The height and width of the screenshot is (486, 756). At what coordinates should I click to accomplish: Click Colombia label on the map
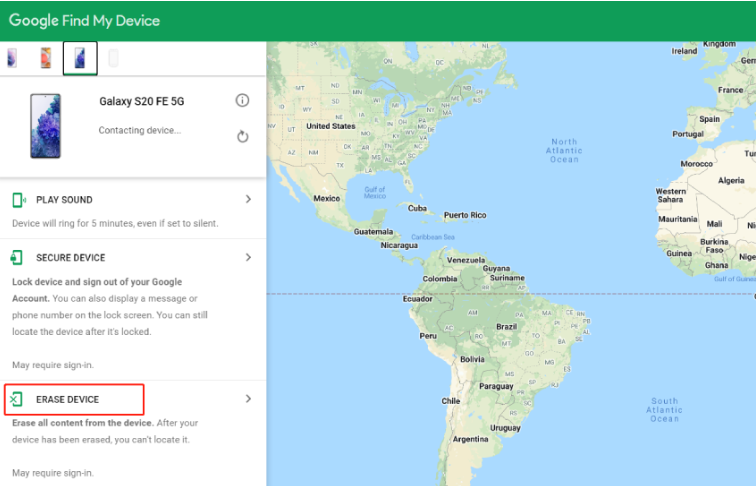[440, 279]
